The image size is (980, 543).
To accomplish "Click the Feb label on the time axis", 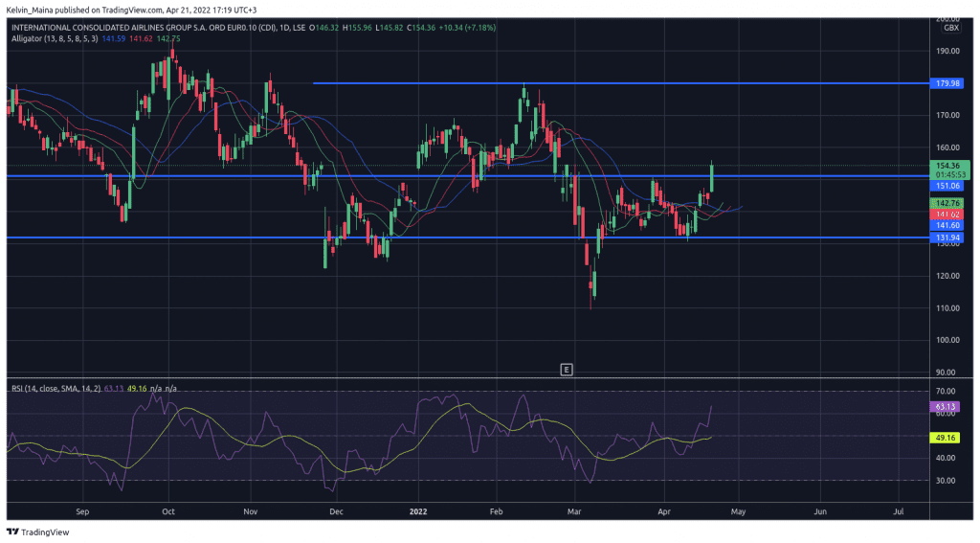I will [497, 511].
